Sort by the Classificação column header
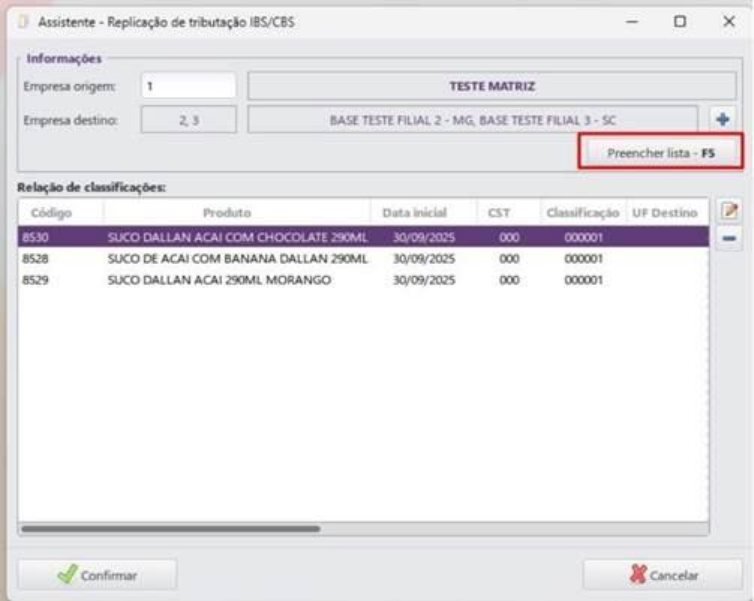754x601 pixels. coord(583,213)
